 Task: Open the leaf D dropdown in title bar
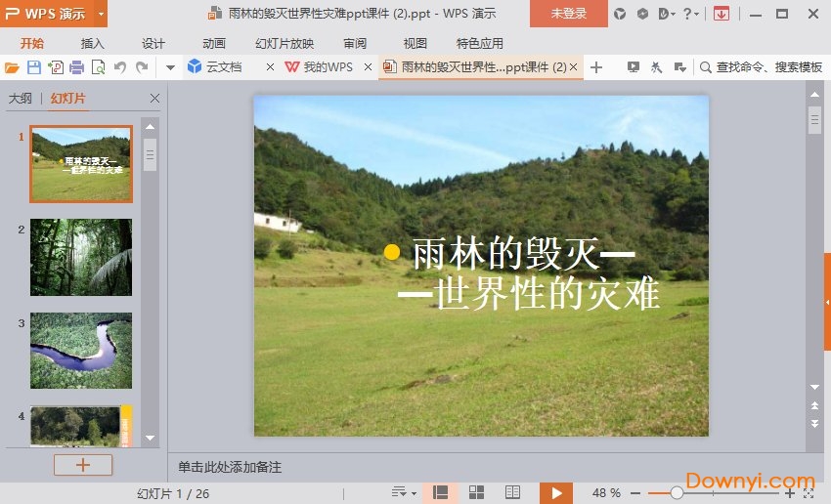(x=666, y=14)
